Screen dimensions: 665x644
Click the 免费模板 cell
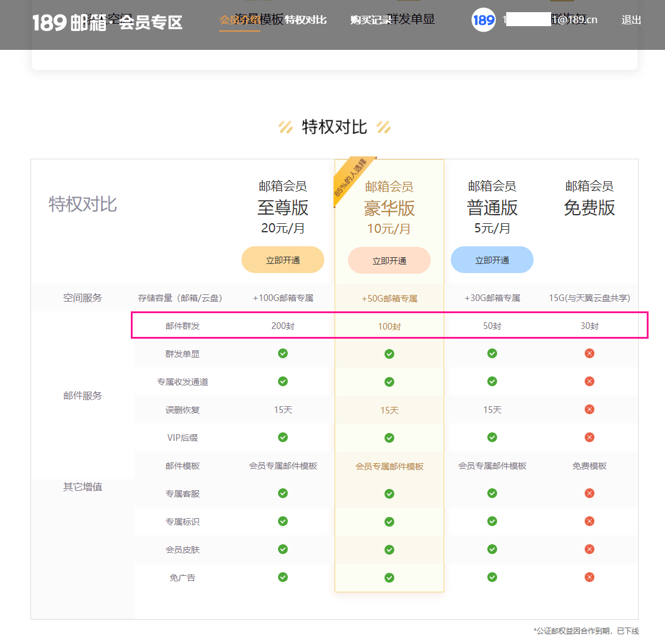pos(590,466)
